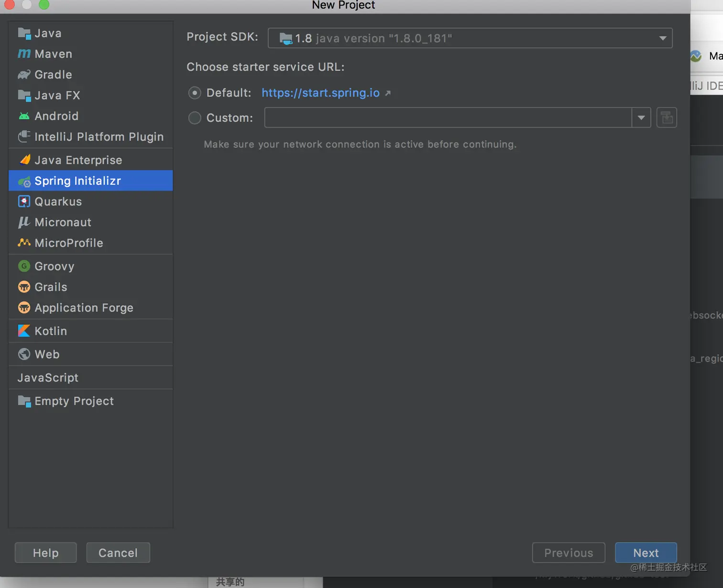Click the Android robot icon
The image size is (723, 588).
coord(24,116)
